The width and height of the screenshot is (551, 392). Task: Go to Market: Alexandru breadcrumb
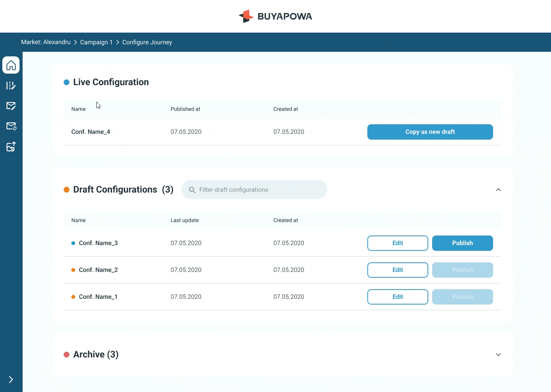click(46, 42)
